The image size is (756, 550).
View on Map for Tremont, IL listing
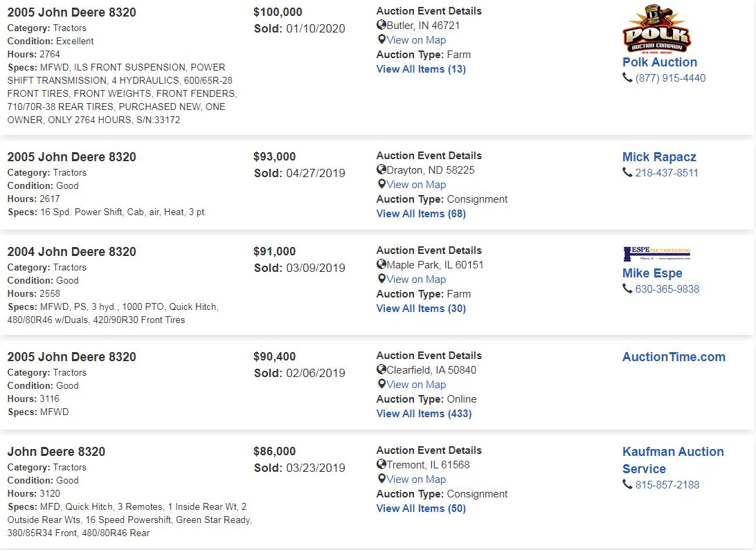(x=416, y=479)
